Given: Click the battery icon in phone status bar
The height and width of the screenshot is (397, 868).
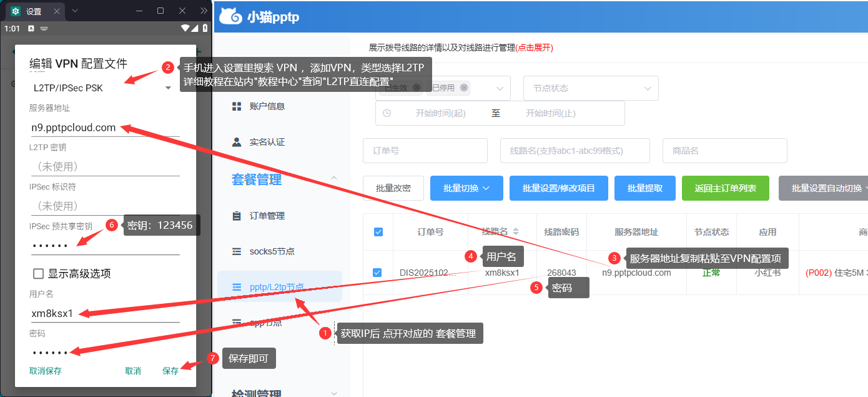Looking at the screenshot, I should click(205, 29).
